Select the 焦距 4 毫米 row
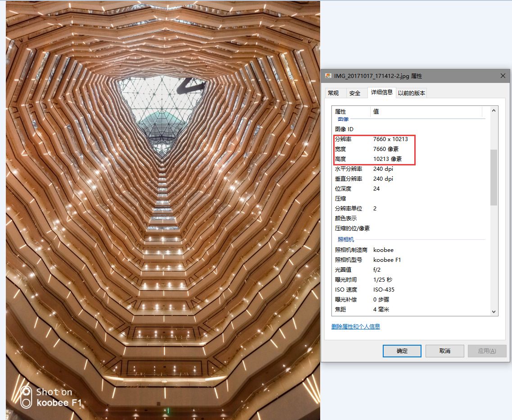The height and width of the screenshot is (420, 512). tap(411, 309)
